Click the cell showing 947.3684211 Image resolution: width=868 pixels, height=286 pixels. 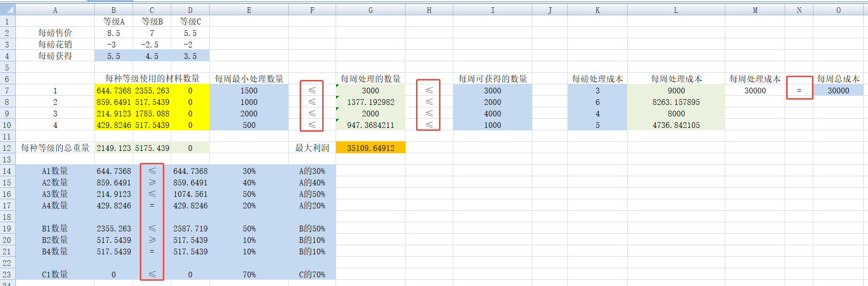pyautogui.click(x=371, y=125)
